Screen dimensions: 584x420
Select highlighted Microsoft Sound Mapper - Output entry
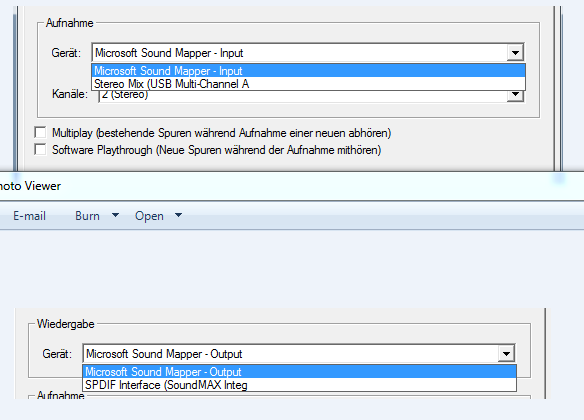[x=299, y=371]
